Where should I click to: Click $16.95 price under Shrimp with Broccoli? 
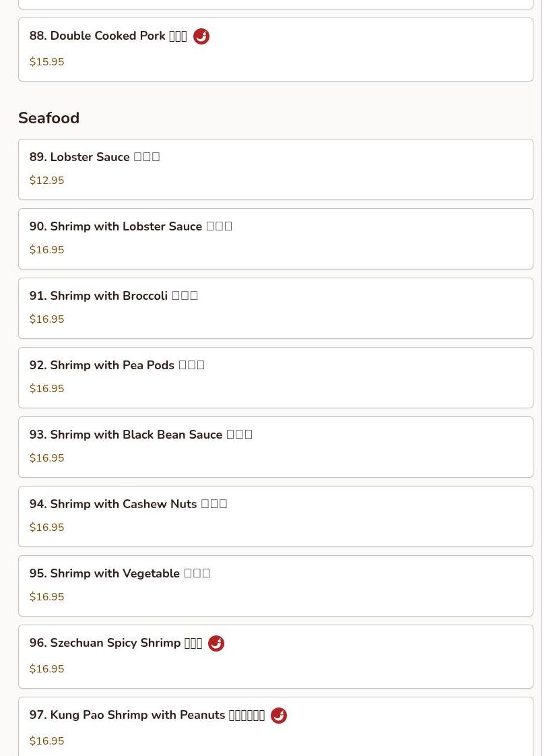[x=46, y=319]
